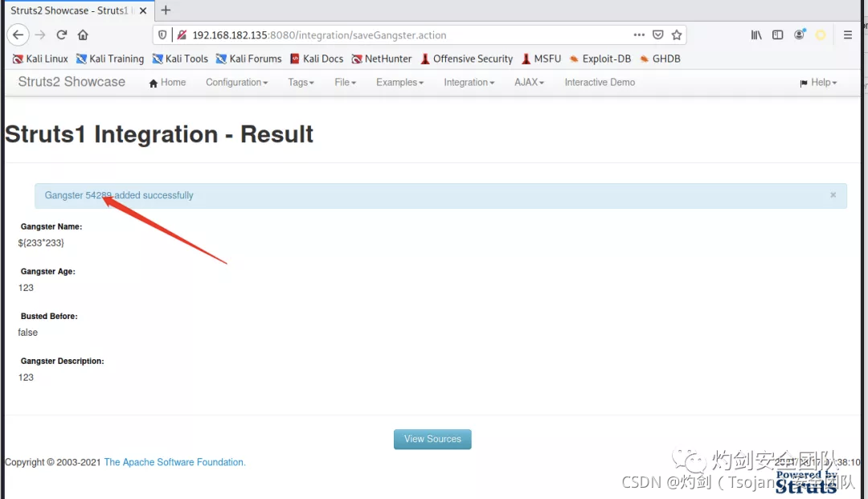Expand the Integration dropdown menu
Viewport: 868px width, 499px height.
pos(469,83)
